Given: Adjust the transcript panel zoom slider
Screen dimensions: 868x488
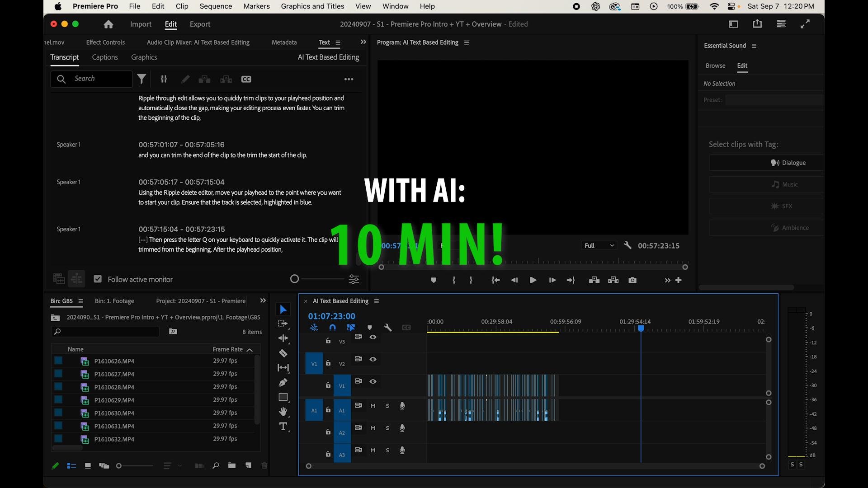Looking at the screenshot, I should coord(295,279).
